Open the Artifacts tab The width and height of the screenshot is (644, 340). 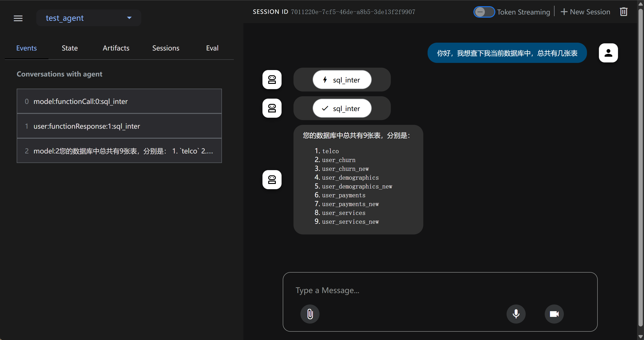(x=116, y=48)
